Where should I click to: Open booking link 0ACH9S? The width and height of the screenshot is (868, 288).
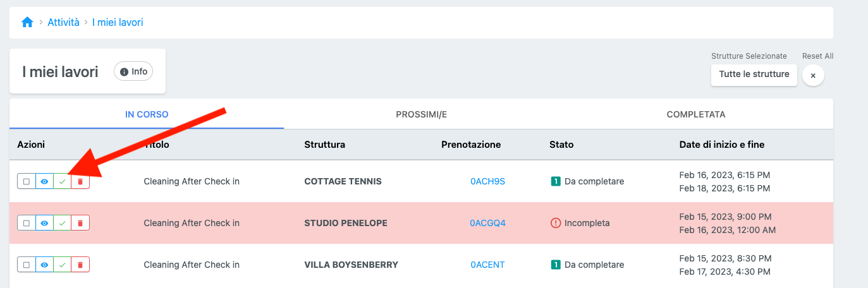point(487,181)
